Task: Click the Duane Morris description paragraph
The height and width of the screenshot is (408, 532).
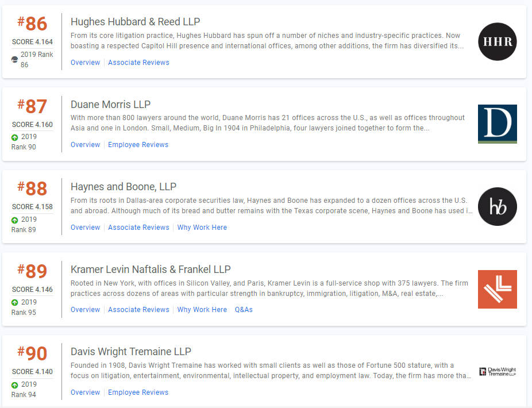Action: 268,123
